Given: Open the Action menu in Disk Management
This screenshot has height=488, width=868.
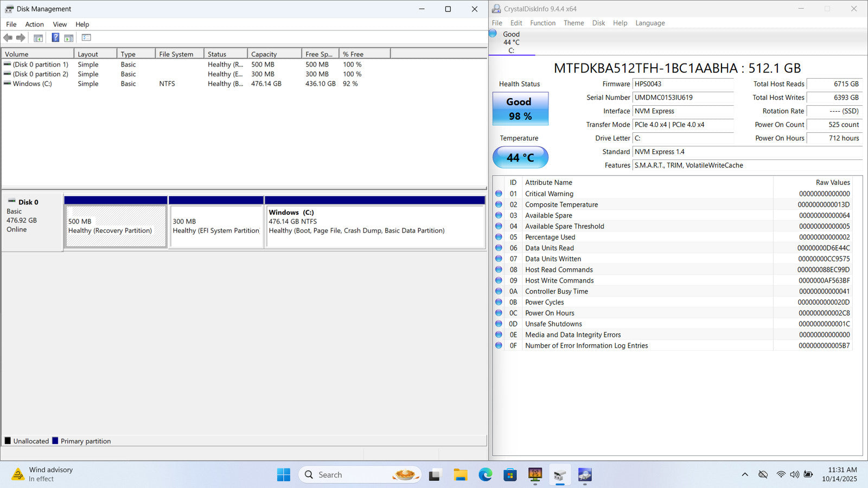Looking at the screenshot, I should (34, 24).
